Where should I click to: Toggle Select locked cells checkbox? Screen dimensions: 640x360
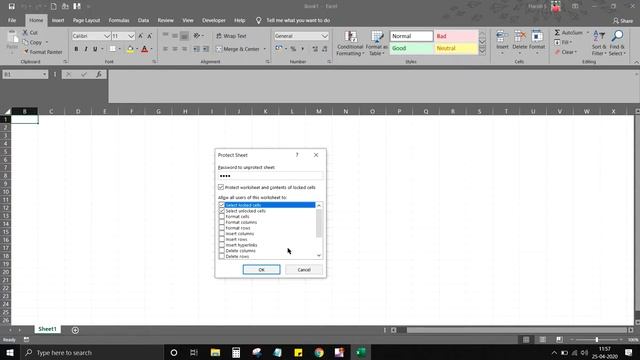point(222,205)
